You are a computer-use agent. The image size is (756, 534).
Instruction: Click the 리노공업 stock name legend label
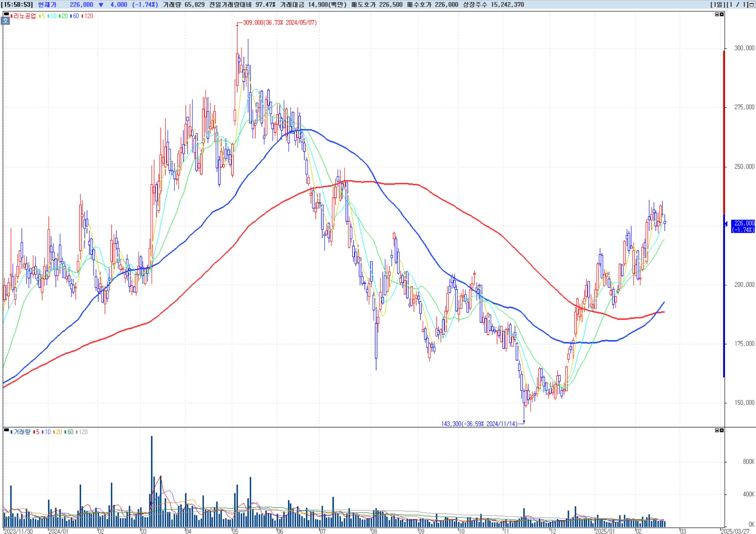click(x=24, y=16)
